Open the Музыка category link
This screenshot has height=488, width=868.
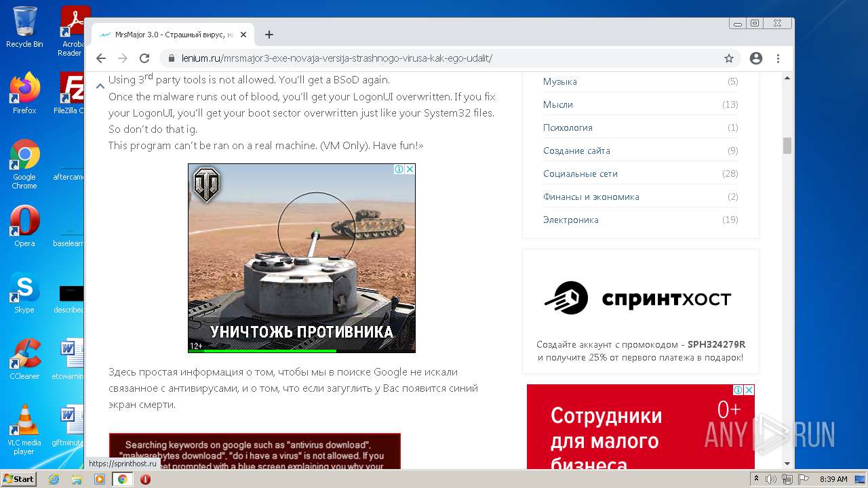click(x=560, y=81)
